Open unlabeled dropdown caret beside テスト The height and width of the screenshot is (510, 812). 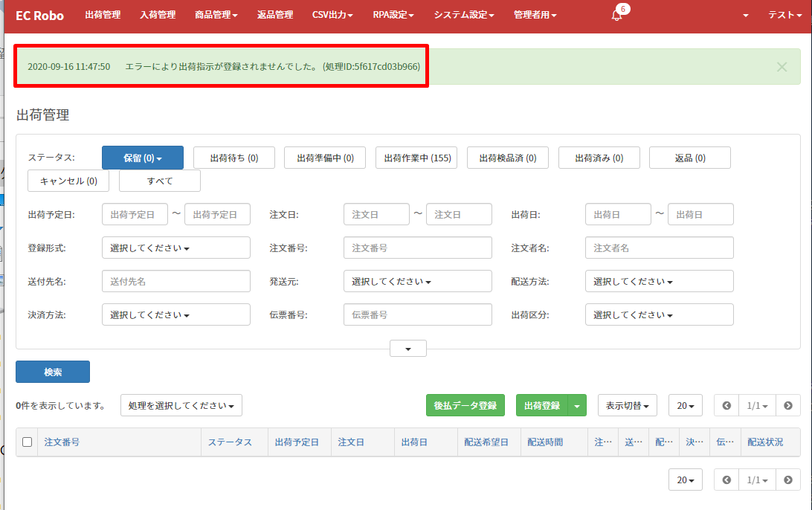click(x=746, y=16)
